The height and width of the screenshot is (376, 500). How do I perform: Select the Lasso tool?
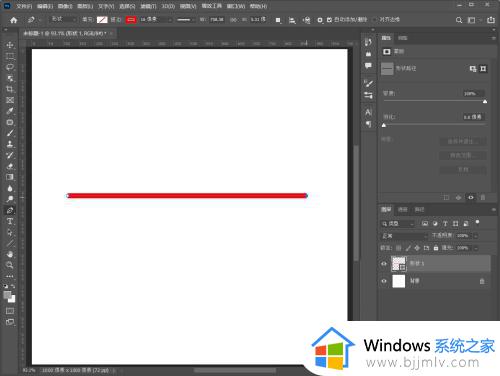10,67
